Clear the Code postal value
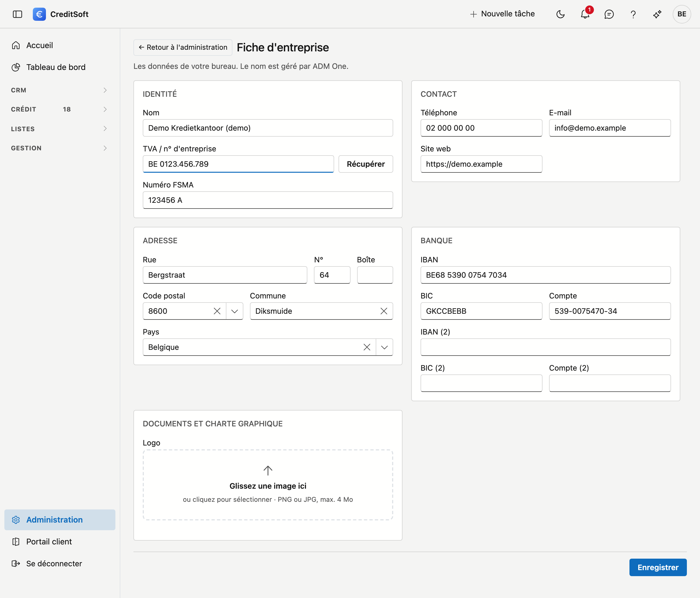700x598 pixels. tap(217, 311)
